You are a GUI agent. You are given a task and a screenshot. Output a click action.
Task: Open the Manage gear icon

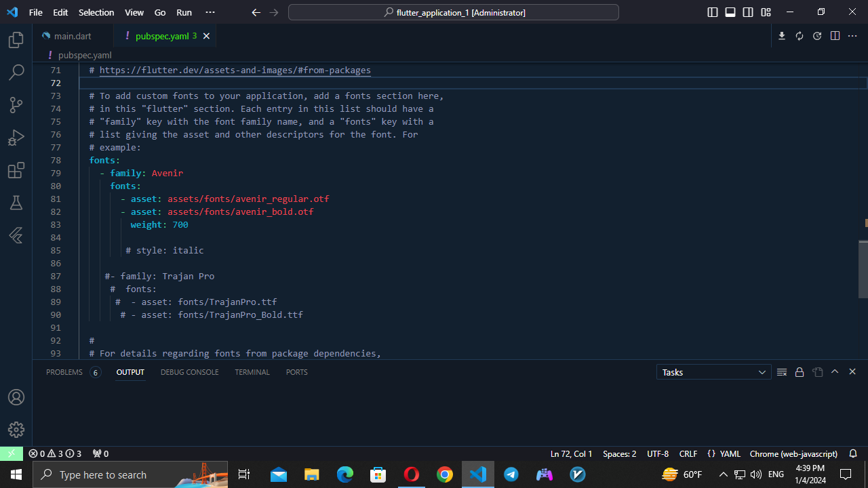16,430
